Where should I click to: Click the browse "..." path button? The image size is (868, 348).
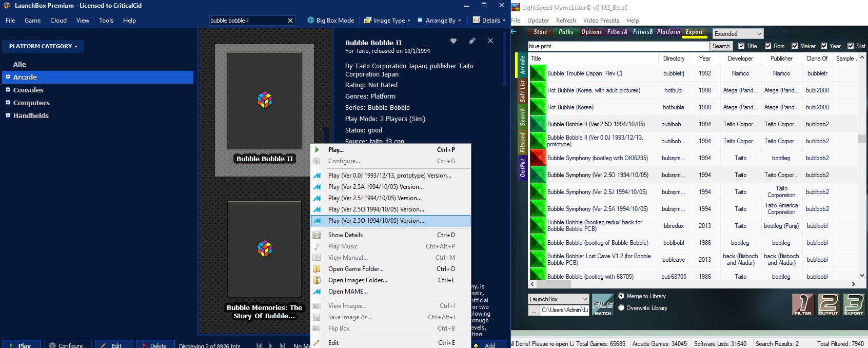534,311
